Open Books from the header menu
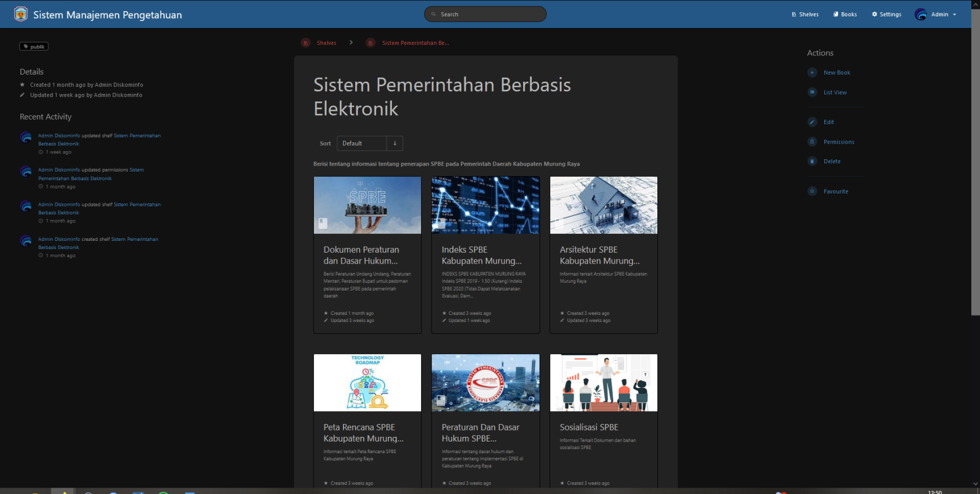 [x=845, y=14]
